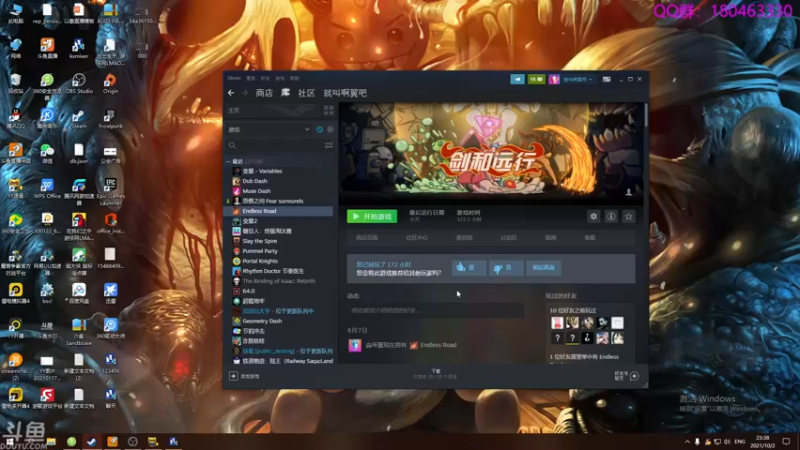
Task: Toggle sort by recent activity clock icon
Action: click(319, 130)
